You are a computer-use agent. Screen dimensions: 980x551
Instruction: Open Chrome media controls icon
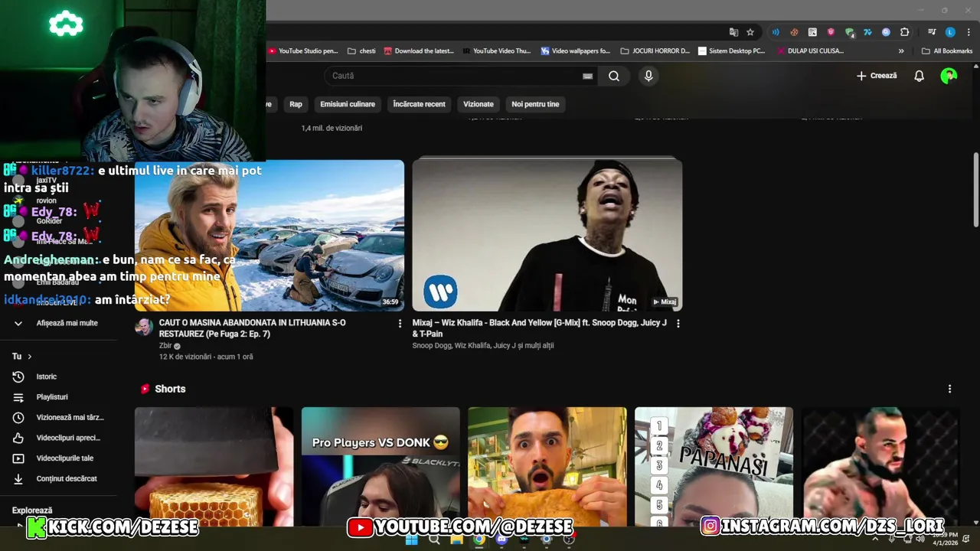pos(932,32)
